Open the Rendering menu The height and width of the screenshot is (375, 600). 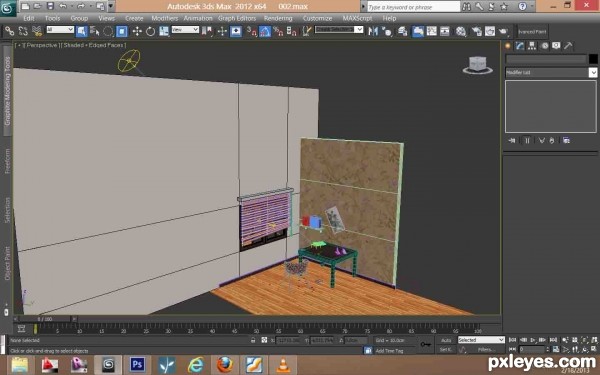tap(278, 18)
